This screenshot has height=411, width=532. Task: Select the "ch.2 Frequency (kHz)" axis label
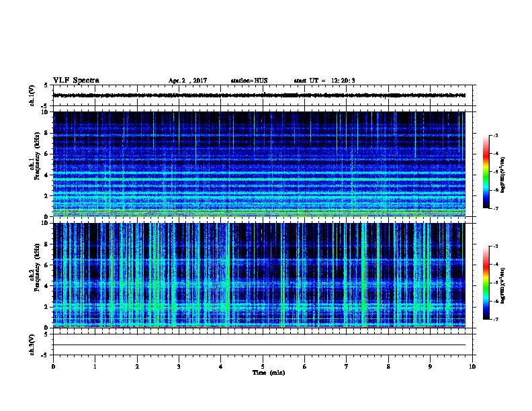(x=34, y=267)
